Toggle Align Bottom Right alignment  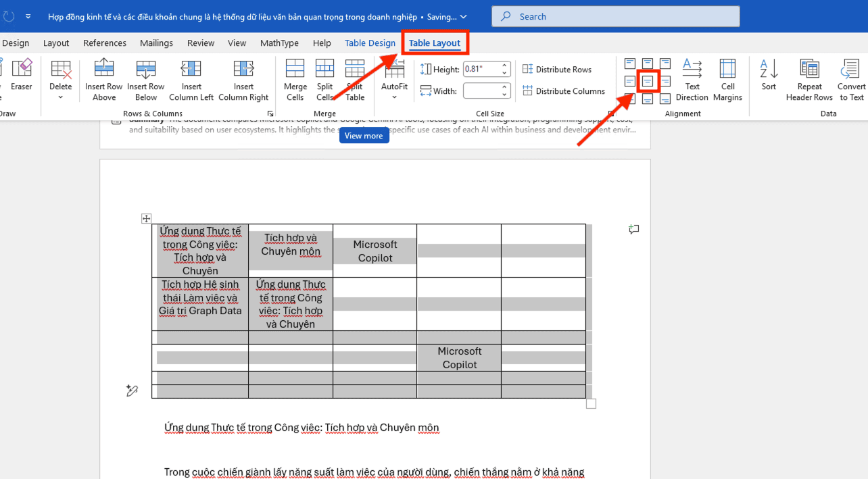pyautogui.click(x=665, y=99)
